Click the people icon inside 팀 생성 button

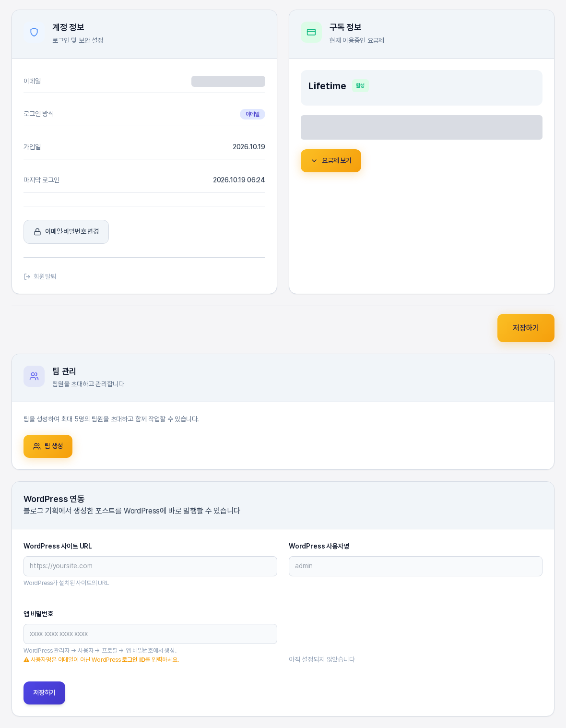(37, 446)
